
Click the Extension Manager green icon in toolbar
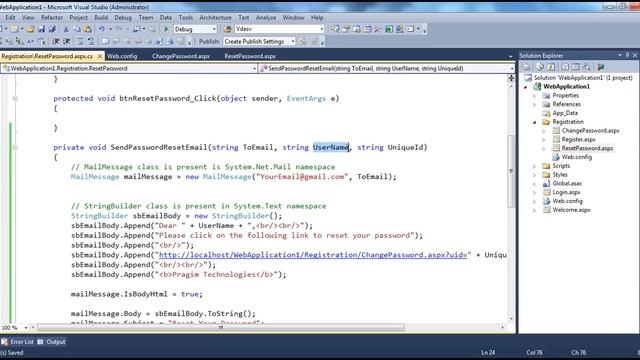point(389,29)
